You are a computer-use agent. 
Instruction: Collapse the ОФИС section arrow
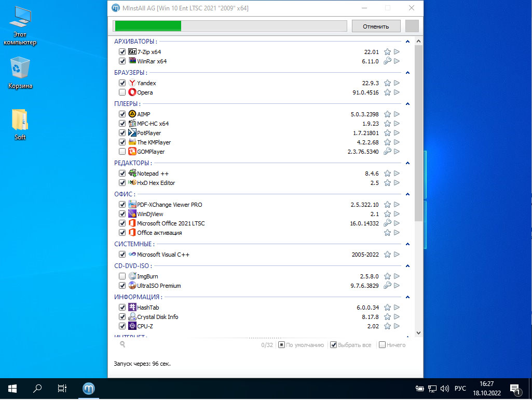point(407,194)
